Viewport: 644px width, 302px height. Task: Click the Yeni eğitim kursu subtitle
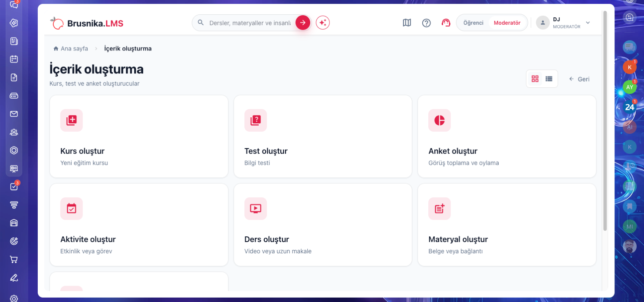(84, 163)
